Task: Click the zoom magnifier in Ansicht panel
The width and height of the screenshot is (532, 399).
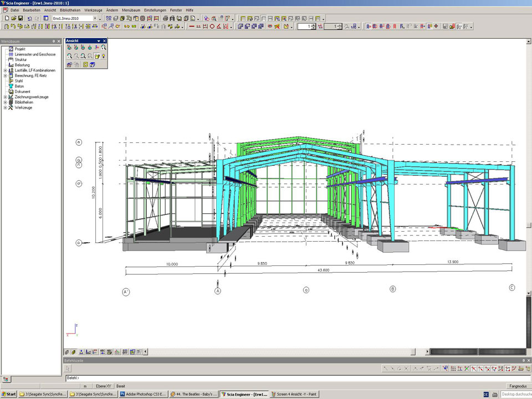Action: click(104, 48)
